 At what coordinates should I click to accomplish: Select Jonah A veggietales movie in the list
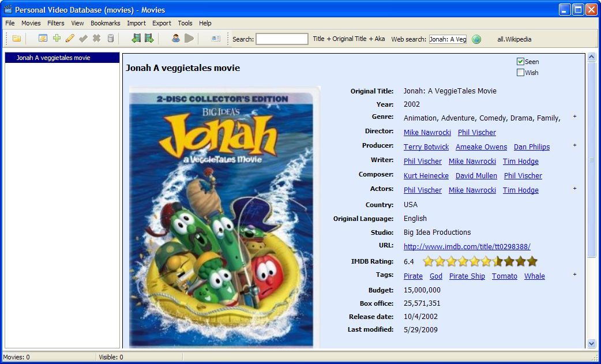click(53, 58)
